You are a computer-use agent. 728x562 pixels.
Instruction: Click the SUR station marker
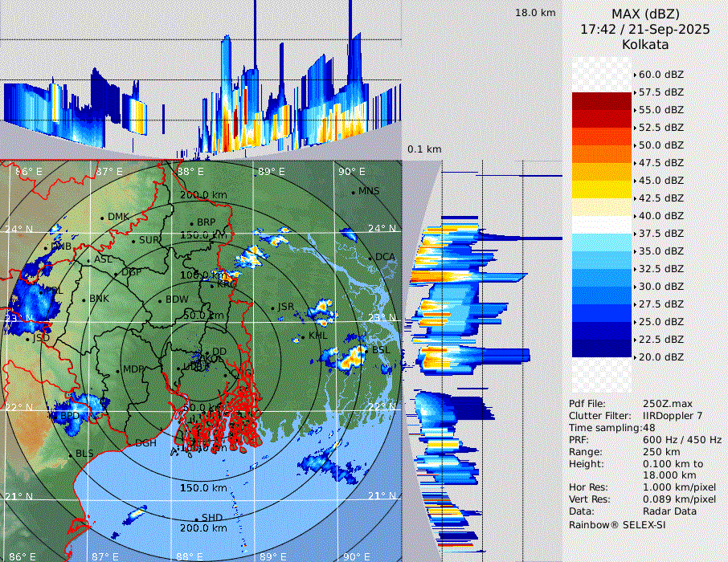(x=133, y=240)
